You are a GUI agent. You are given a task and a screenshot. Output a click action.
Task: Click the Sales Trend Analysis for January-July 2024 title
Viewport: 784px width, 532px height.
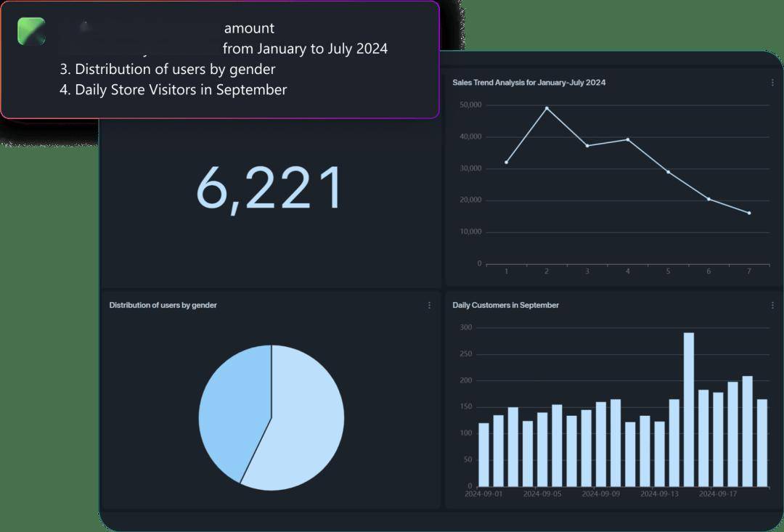pyautogui.click(x=529, y=83)
